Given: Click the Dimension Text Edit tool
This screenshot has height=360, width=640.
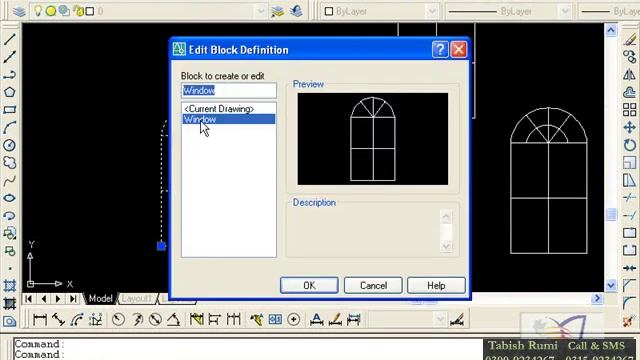Looking at the screenshot, I should 335,319.
